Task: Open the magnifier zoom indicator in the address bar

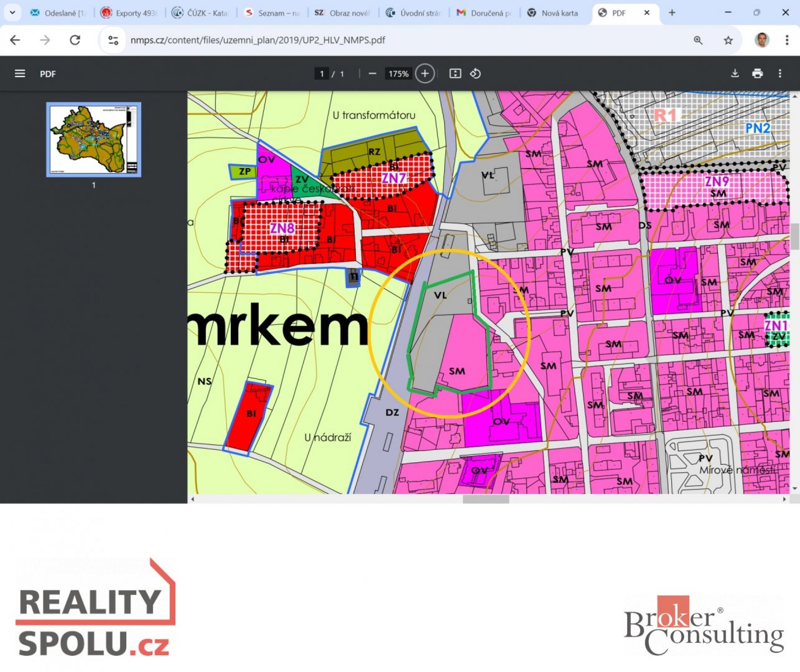Action: (698, 40)
